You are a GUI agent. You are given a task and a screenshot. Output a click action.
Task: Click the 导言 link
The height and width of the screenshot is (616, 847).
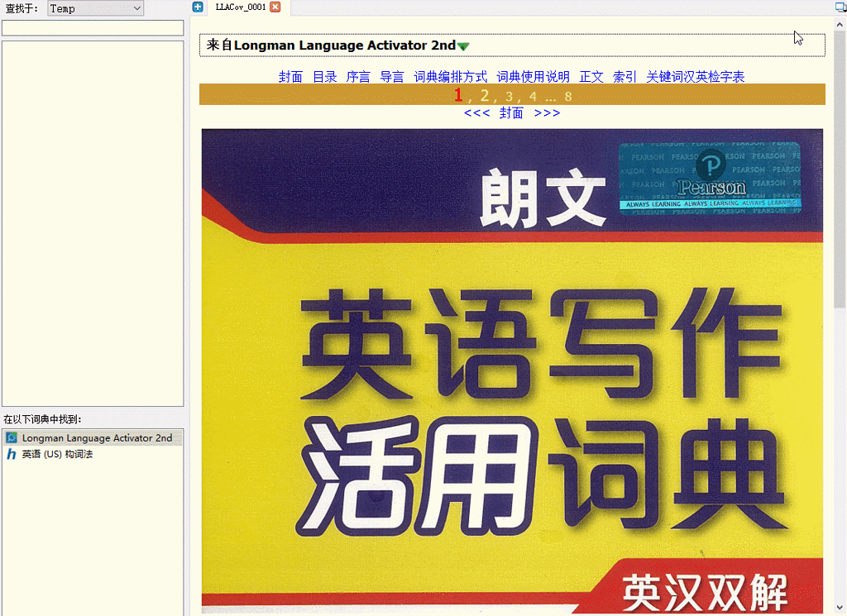pos(391,77)
